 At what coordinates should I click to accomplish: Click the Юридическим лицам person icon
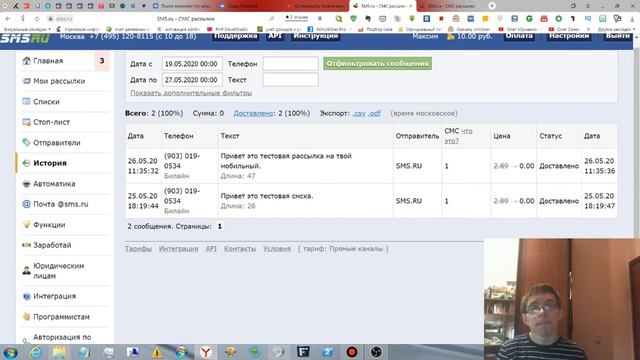[27, 271]
